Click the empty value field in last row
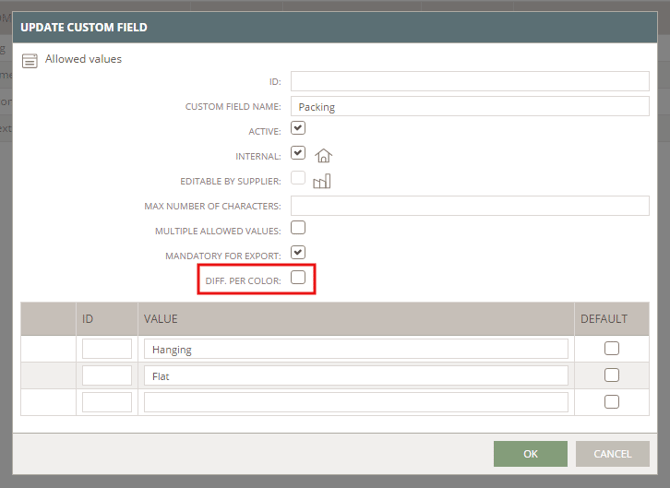This screenshot has height=488, width=670. click(x=356, y=402)
